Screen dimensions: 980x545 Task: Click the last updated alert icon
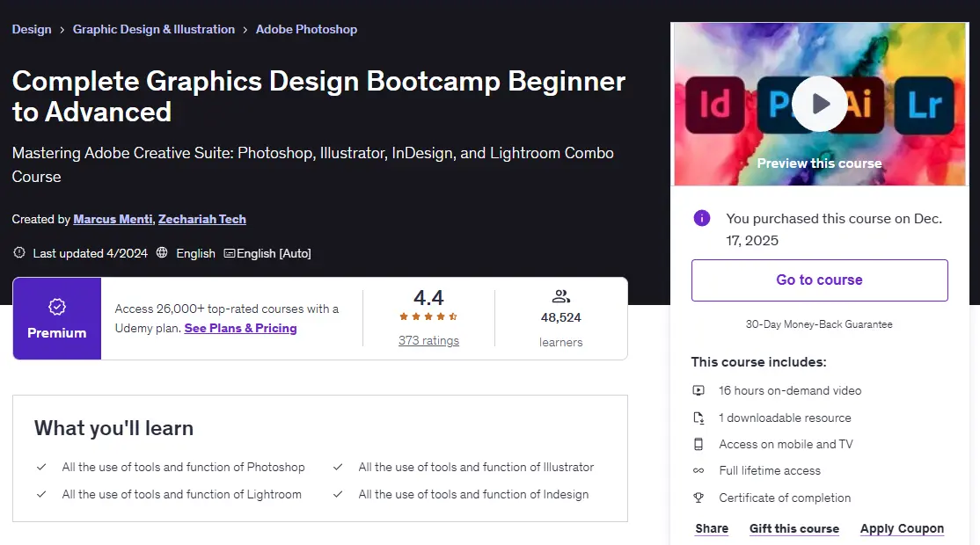(x=19, y=252)
